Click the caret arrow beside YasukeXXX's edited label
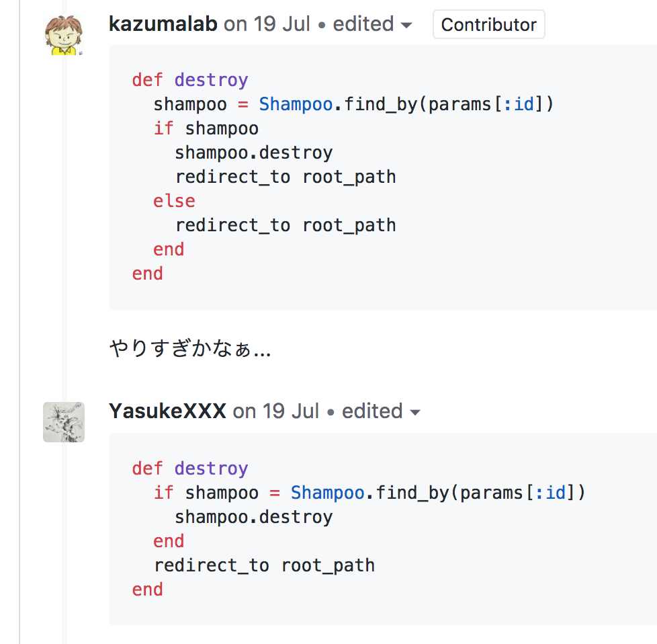657x644 pixels. pos(414,413)
